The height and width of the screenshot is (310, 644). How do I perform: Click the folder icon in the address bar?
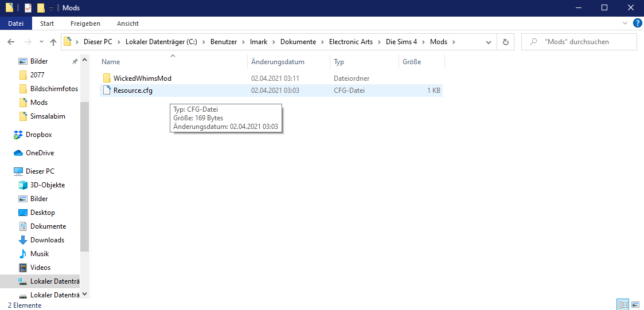(68, 41)
